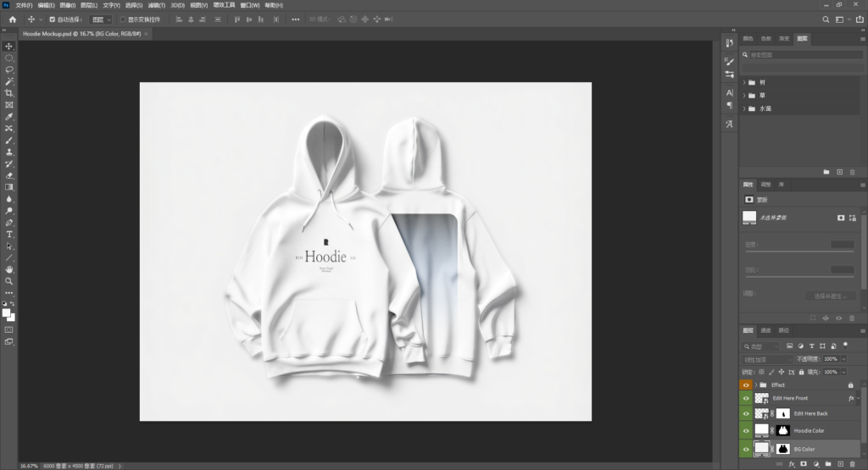This screenshot has height=470, width=868.
Task: Open the 文件(F) menu
Action: tap(24, 5)
